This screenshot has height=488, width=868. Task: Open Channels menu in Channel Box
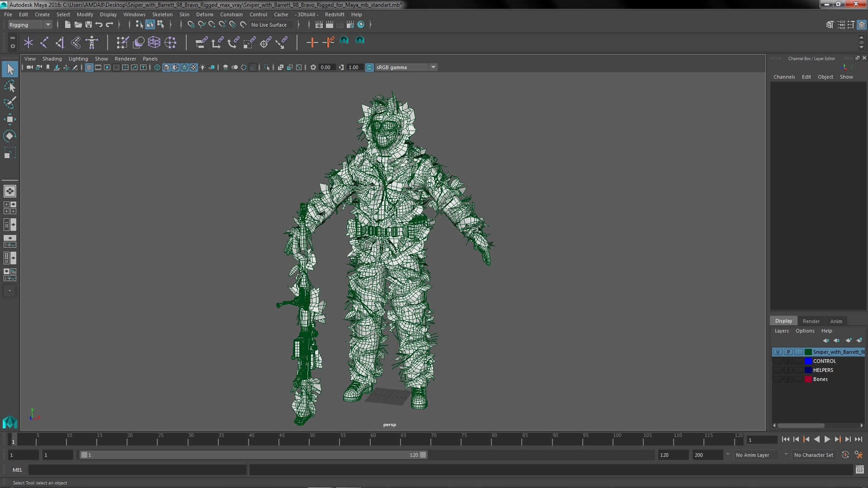click(x=784, y=77)
